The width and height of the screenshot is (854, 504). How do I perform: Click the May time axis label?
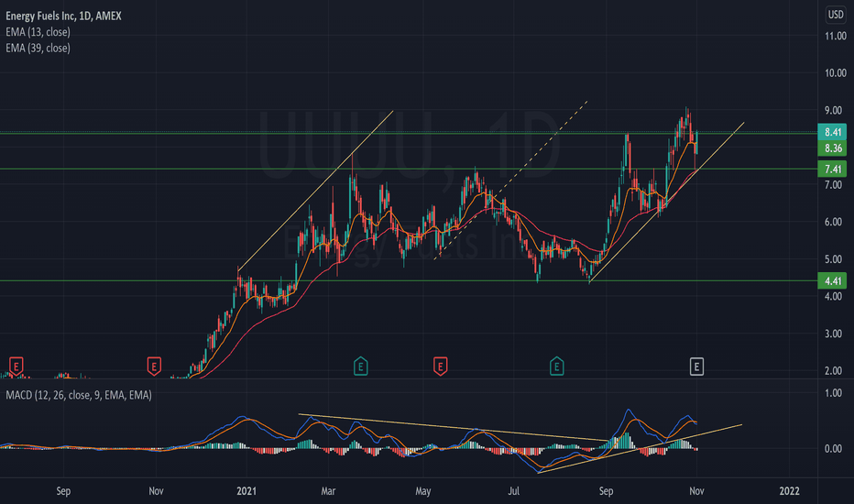coord(423,491)
